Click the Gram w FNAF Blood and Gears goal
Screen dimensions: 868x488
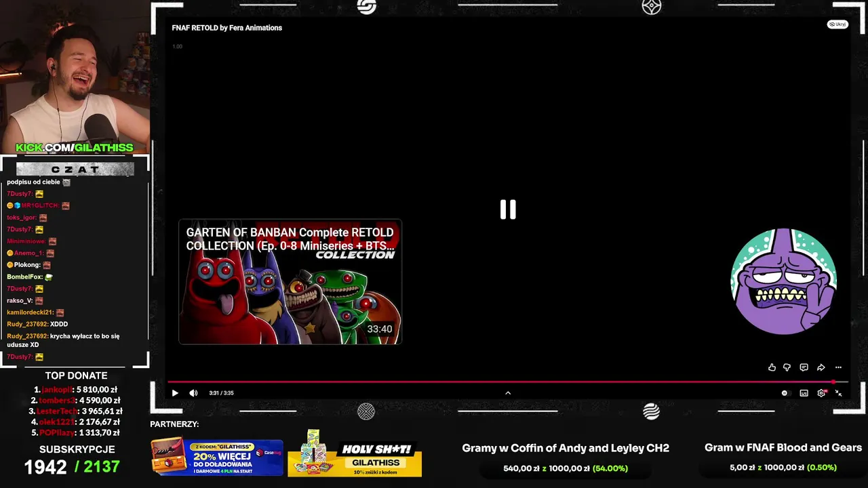(783, 447)
